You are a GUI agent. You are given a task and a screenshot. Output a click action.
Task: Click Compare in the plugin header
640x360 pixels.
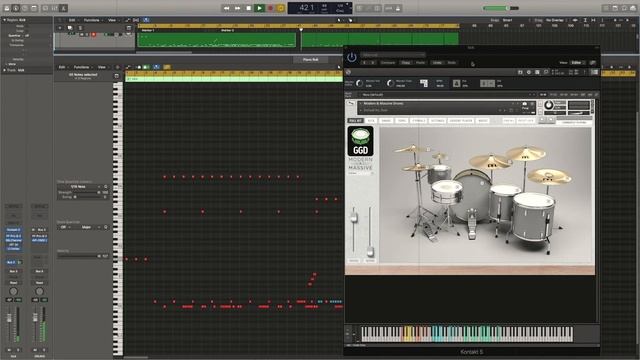[x=388, y=62]
